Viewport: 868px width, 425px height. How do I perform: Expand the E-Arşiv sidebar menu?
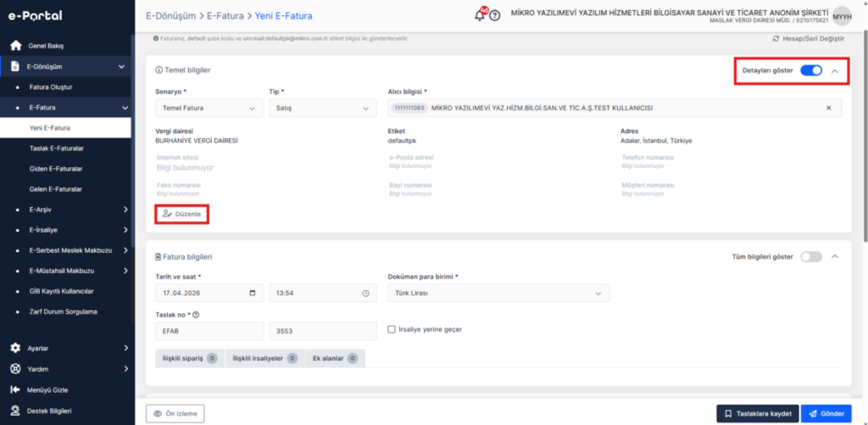click(125, 210)
